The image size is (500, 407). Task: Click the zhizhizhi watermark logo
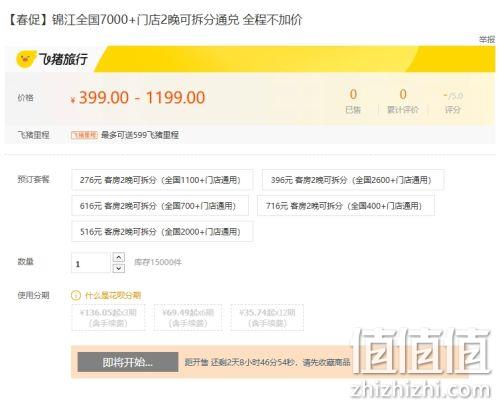[x=421, y=363]
